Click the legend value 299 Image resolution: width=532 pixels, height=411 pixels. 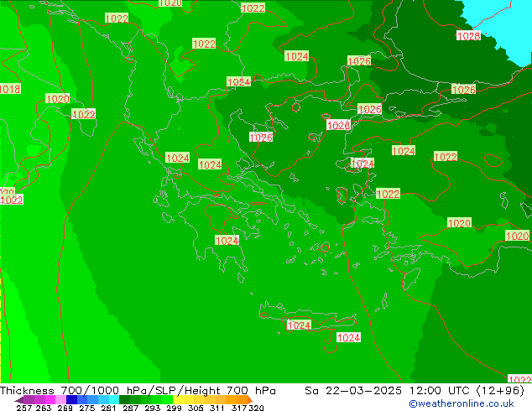(x=174, y=408)
